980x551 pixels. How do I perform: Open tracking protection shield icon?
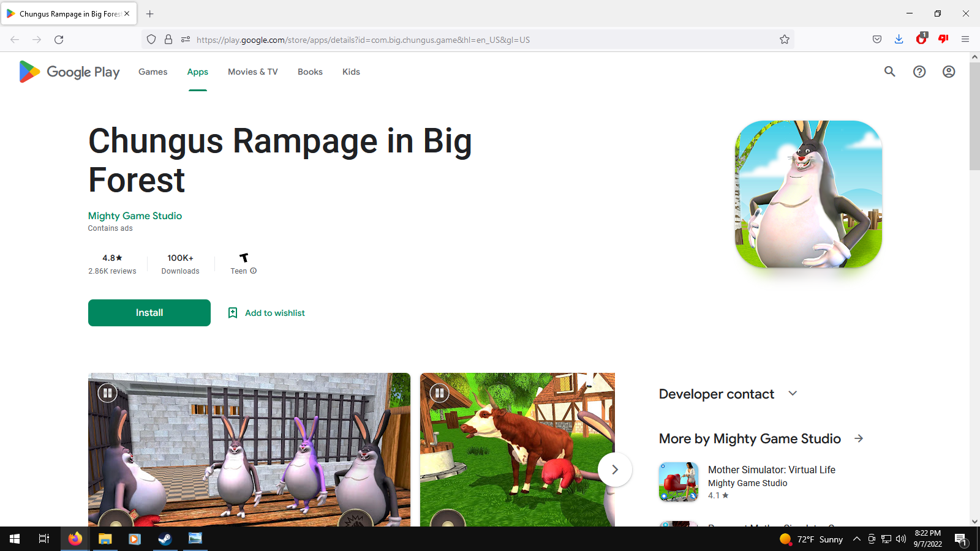coord(151,40)
